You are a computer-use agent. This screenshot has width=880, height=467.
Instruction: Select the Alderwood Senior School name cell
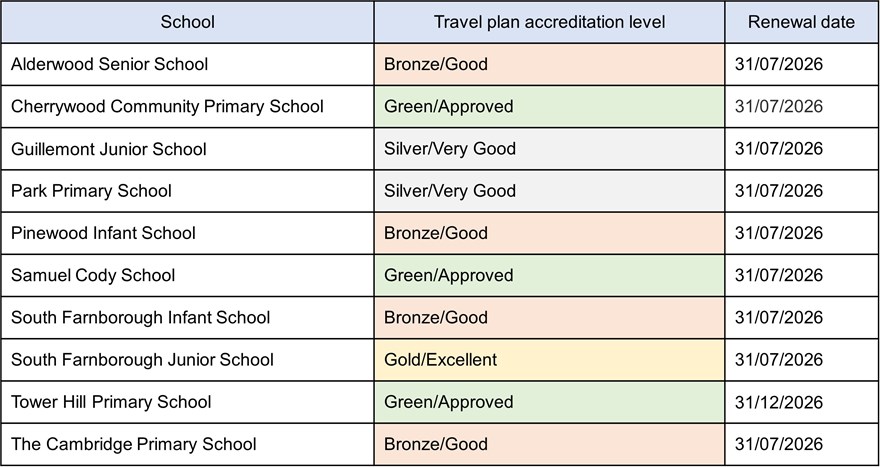pos(110,64)
